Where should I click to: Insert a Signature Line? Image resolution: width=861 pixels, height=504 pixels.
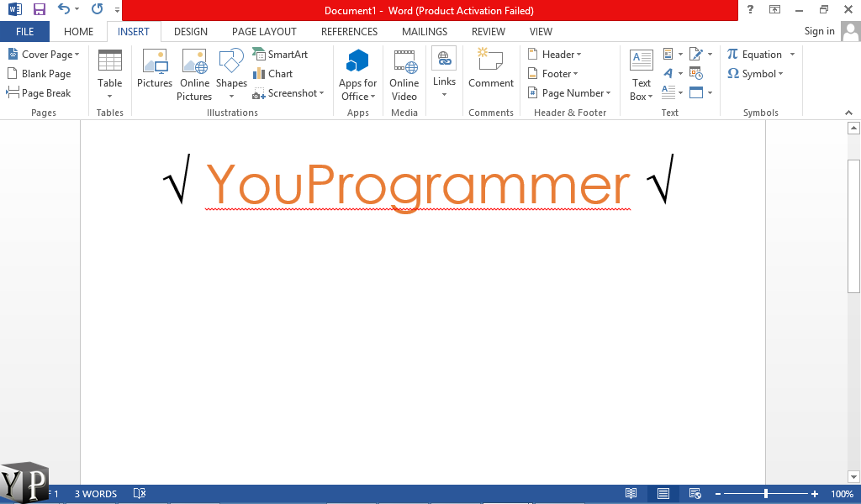click(x=700, y=55)
